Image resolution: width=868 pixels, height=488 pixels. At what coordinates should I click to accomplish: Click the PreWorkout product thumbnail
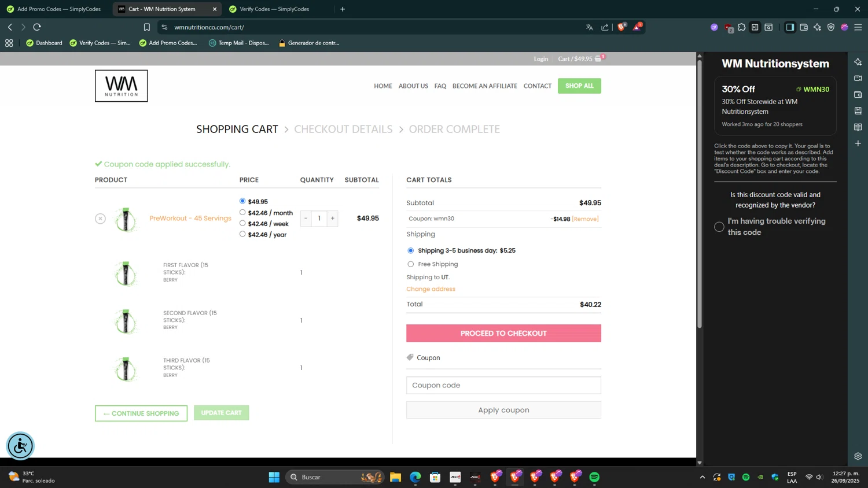tap(126, 220)
